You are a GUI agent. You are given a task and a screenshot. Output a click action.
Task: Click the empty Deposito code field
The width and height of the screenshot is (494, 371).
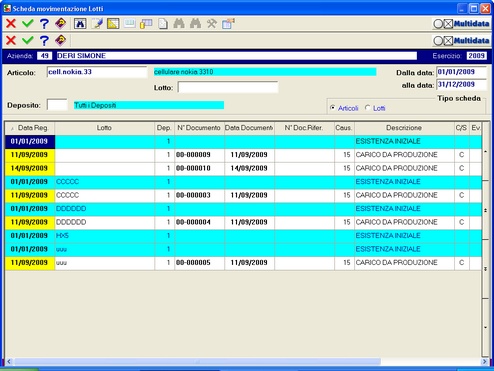pos(57,105)
